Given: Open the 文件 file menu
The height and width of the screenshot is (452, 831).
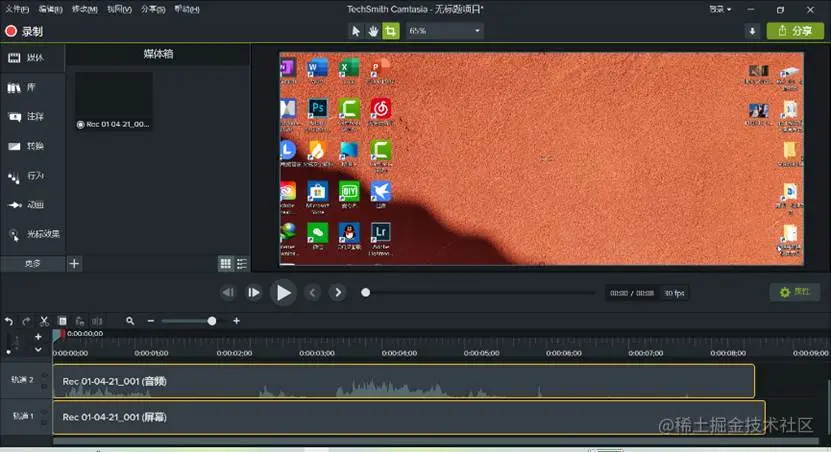Looking at the screenshot, I should tap(17, 9).
